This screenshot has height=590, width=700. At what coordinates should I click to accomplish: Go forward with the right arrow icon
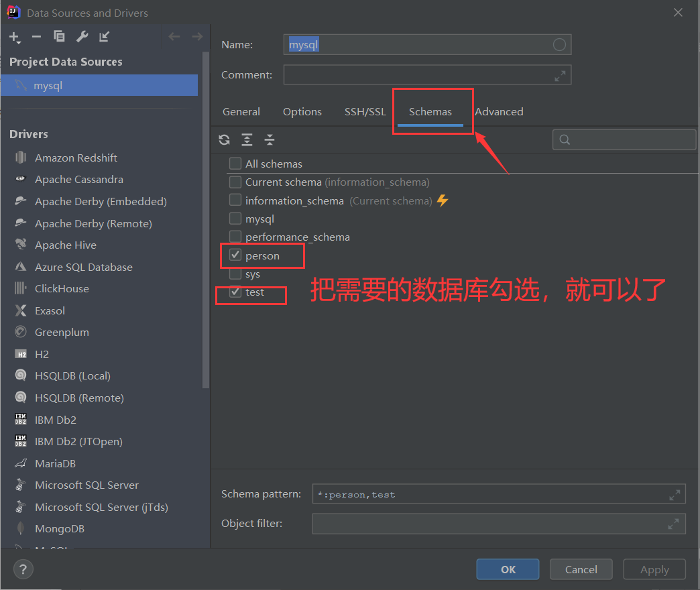(197, 37)
